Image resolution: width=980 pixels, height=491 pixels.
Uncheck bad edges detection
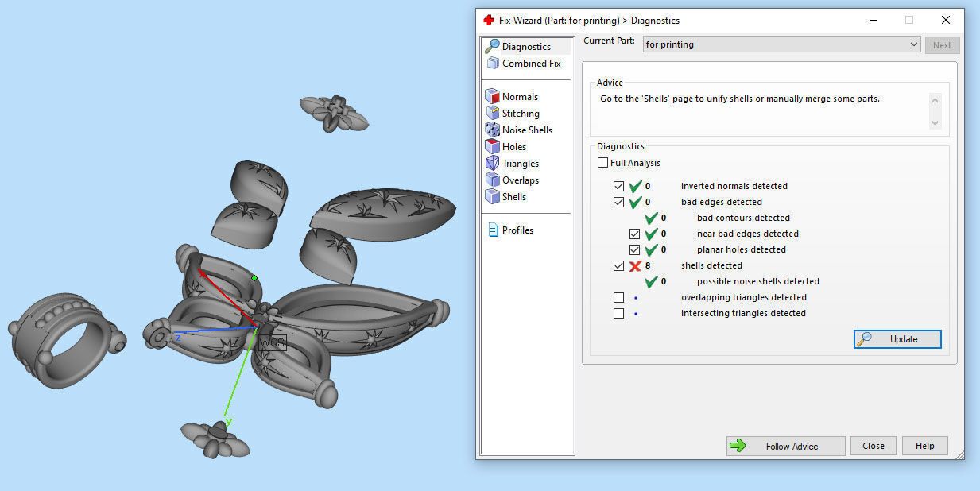pyautogui.click(x=619, y=202)
